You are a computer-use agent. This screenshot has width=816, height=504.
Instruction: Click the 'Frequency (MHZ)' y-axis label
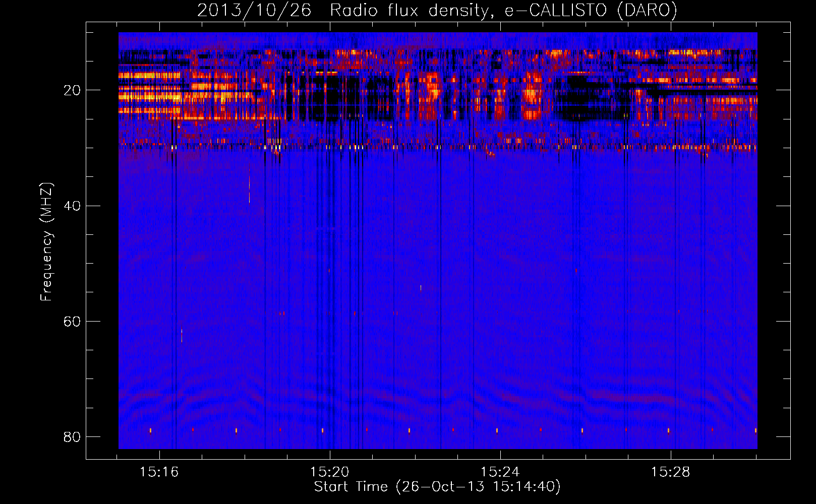46,242
